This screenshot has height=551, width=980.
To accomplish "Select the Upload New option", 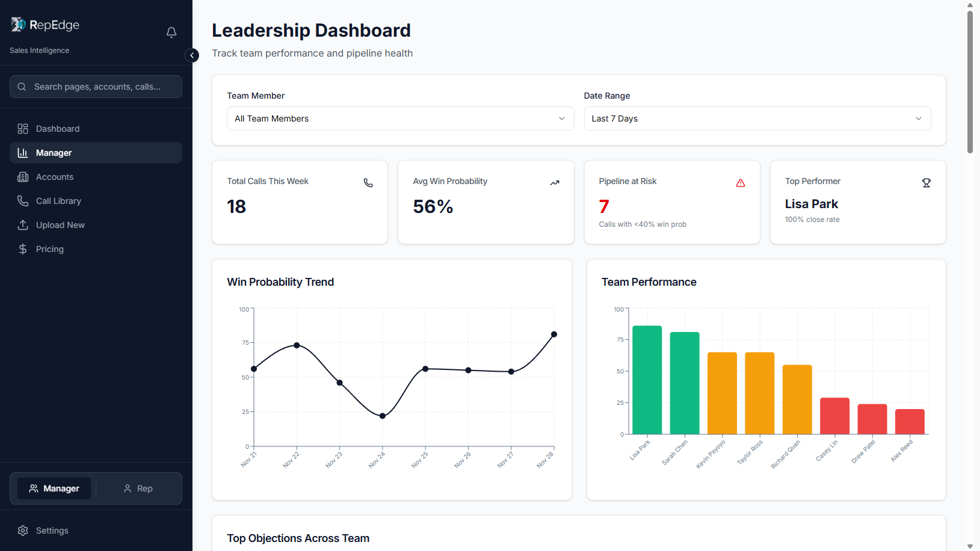I will pos(60,225).
